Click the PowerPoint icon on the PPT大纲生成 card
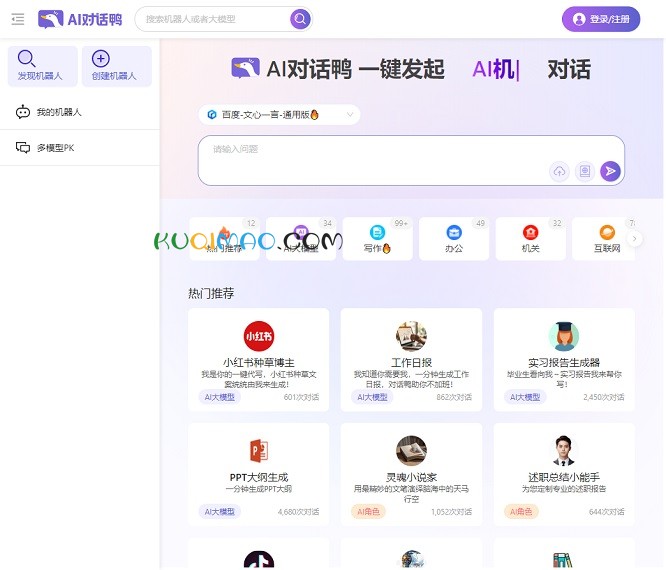Image resolution: width=666 pixels, height=570 pixels. pos(259,451)
